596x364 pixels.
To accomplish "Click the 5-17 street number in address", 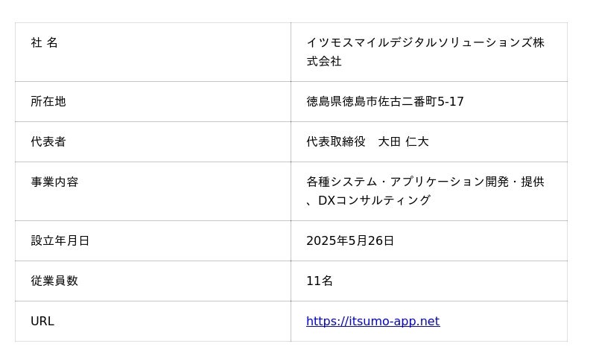I will [450, 101].
